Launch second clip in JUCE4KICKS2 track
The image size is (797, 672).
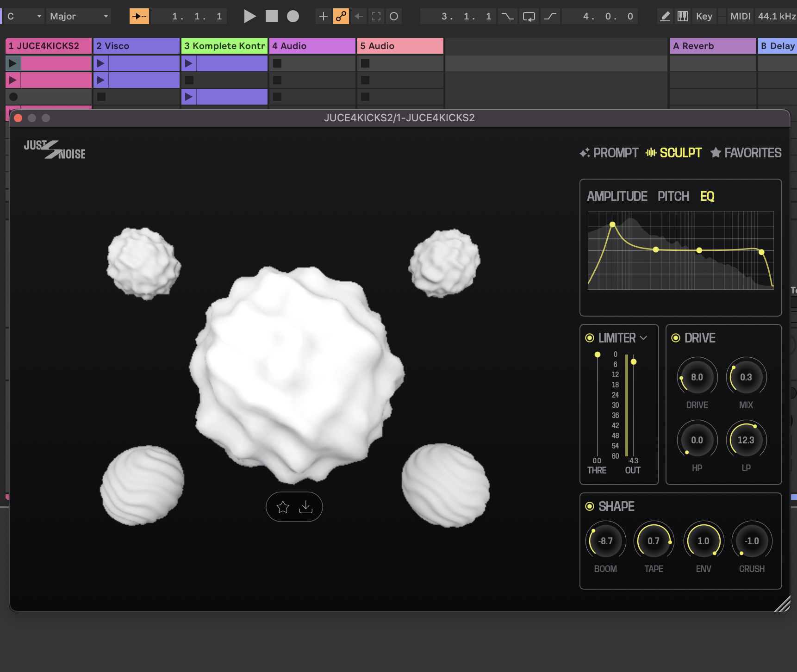point(13,80)
